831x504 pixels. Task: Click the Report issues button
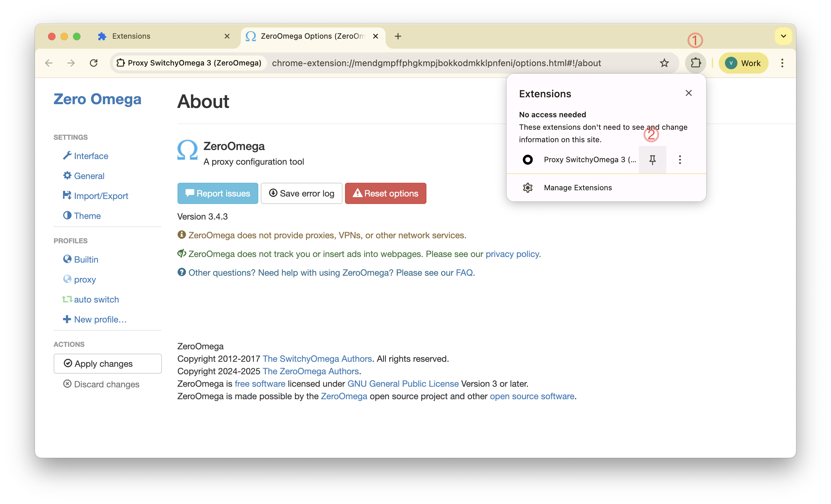(217, 193)
